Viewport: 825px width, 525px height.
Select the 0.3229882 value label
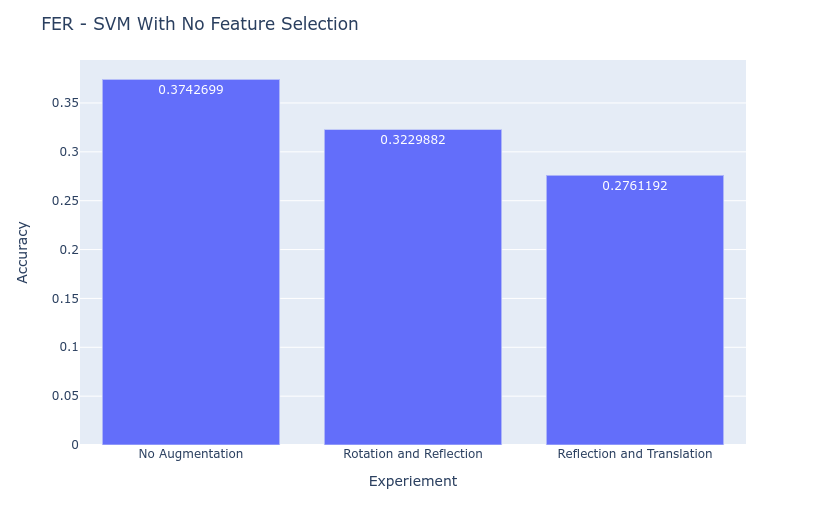tap(413, 140)
